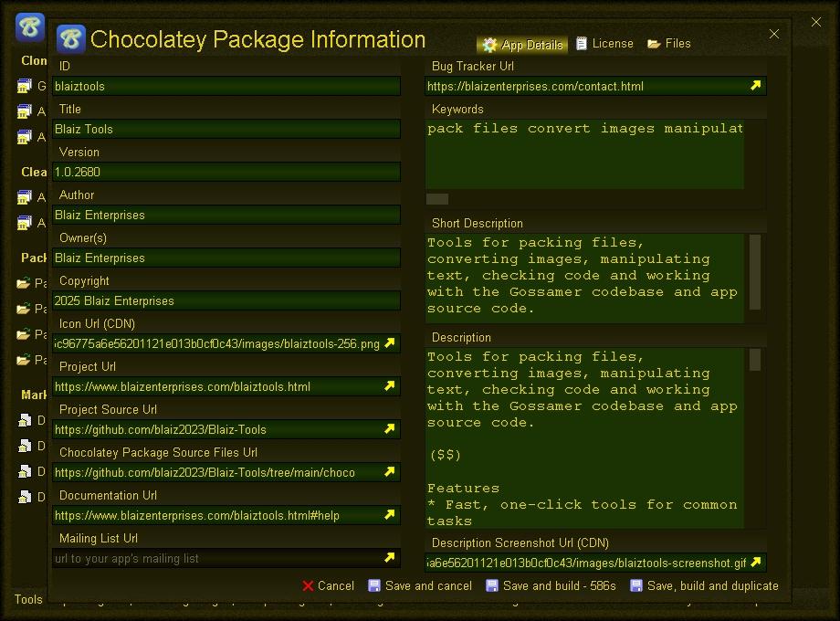Open the Bug Tracker Url link arrow
The width and height of the screenshot is (840, 621).
coord(755,86)
